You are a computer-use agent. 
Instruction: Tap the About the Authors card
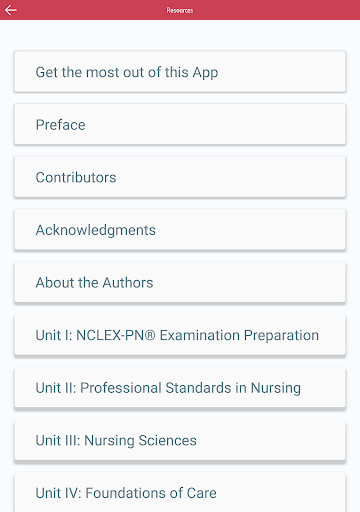pos(180,282)
